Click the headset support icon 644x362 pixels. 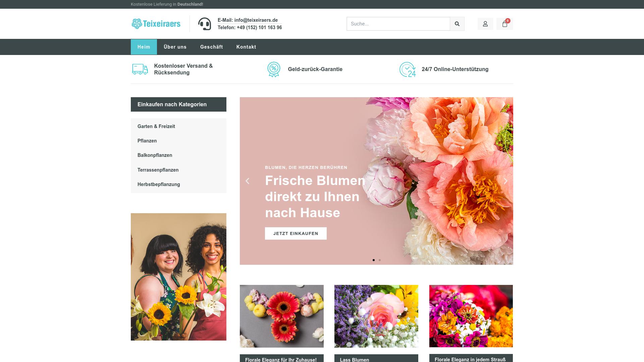pos(205,24)
